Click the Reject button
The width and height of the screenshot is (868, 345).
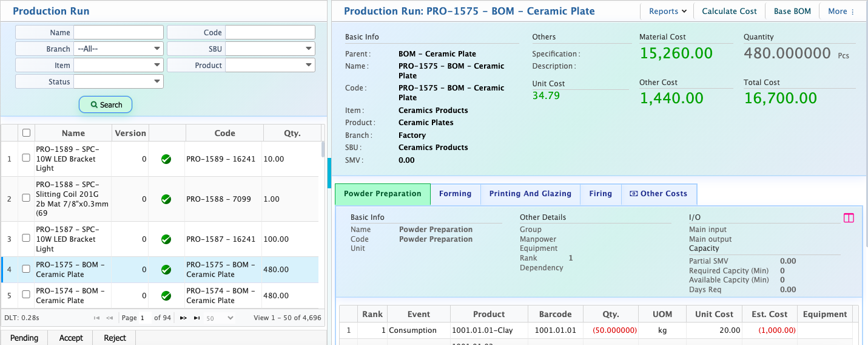(x=115, y=338)
